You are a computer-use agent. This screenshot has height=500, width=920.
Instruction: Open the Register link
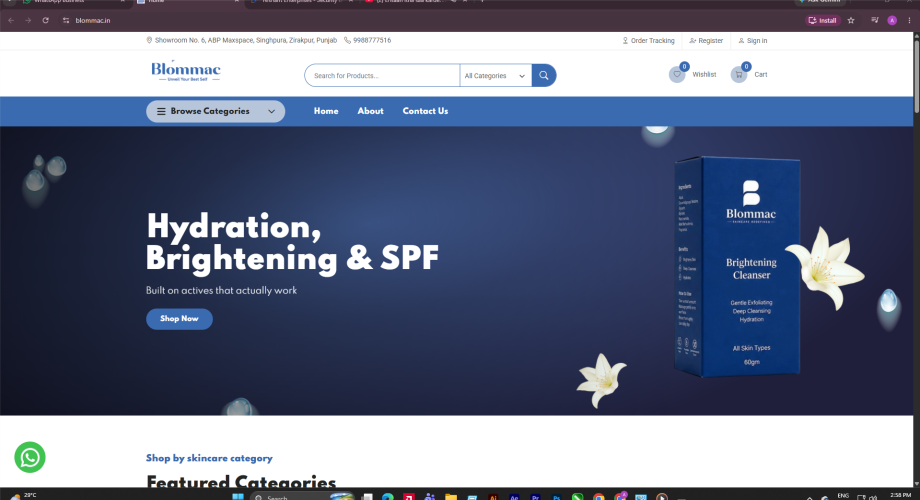coord(706,40)
